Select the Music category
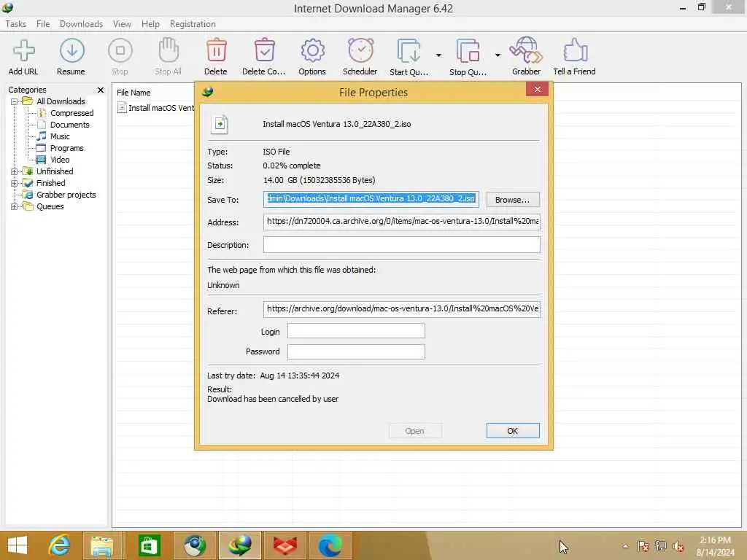This screenshot has height=560, width=747. pyautogui.click(x=60, y=136)
